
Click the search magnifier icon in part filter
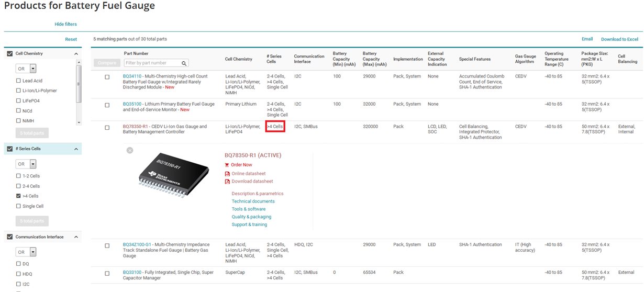(184, 63)
